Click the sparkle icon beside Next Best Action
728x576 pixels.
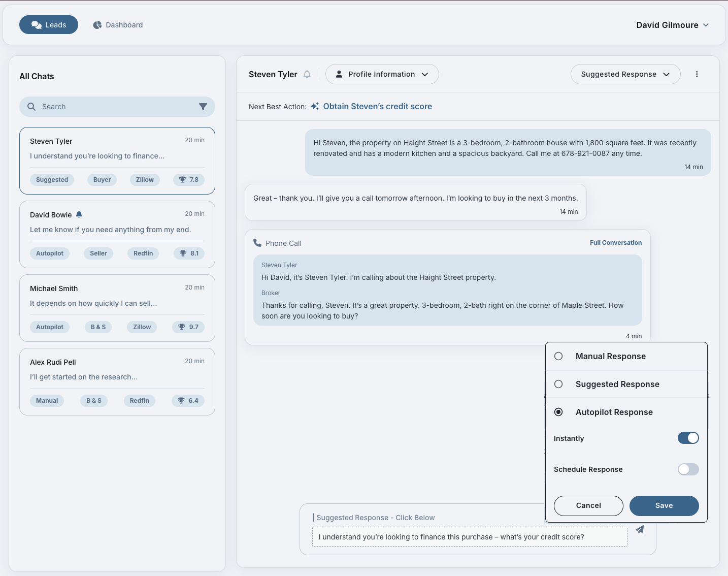click(x=315, y=106)
